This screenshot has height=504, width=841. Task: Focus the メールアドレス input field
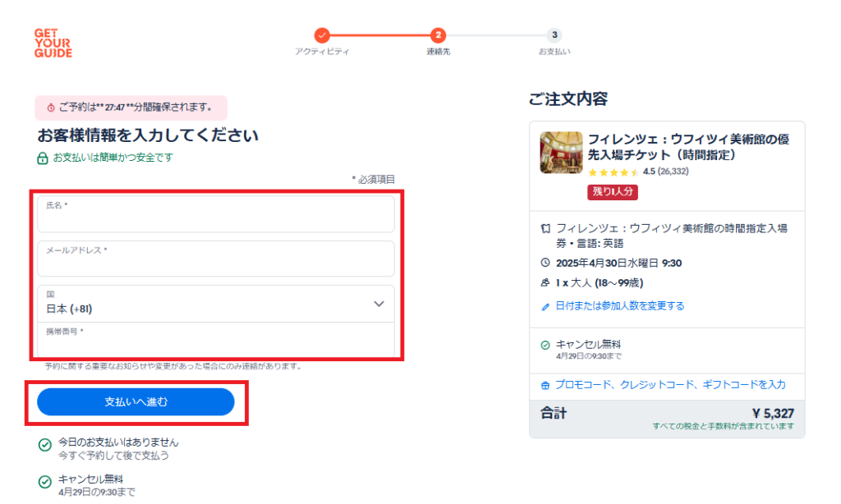[216, 259]
